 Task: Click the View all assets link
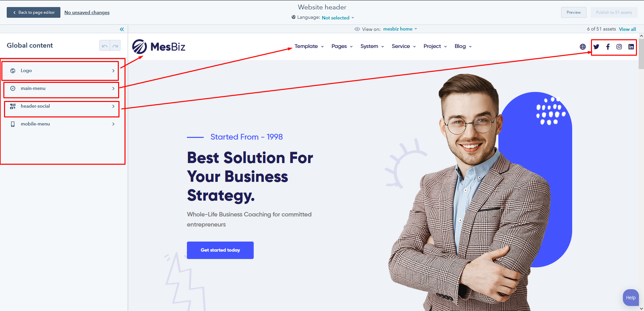tap(627, 29)
